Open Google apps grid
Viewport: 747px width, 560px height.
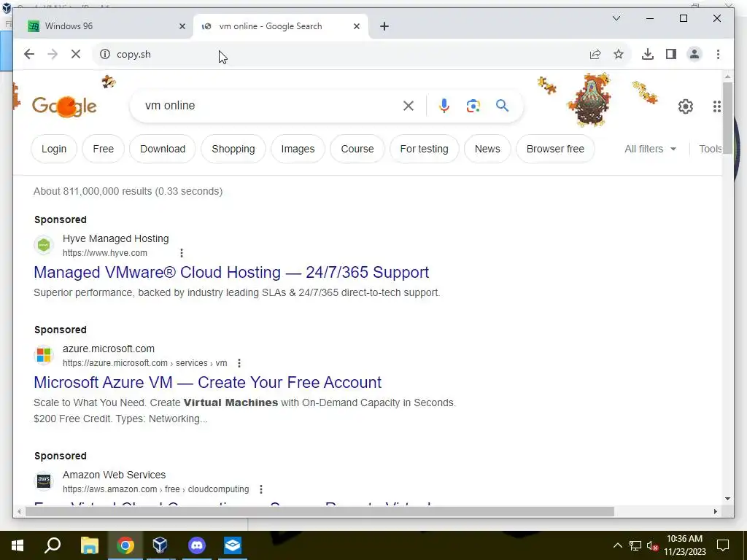716,106
